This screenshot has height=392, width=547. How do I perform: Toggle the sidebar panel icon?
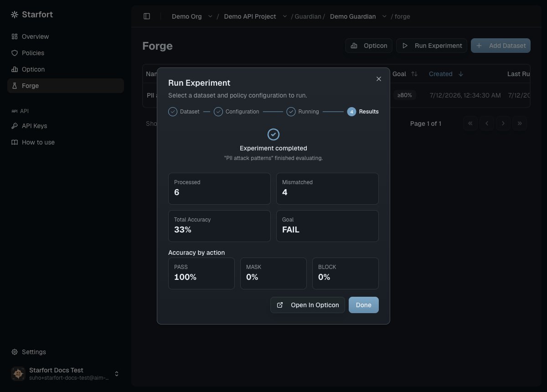coord(147,16)
